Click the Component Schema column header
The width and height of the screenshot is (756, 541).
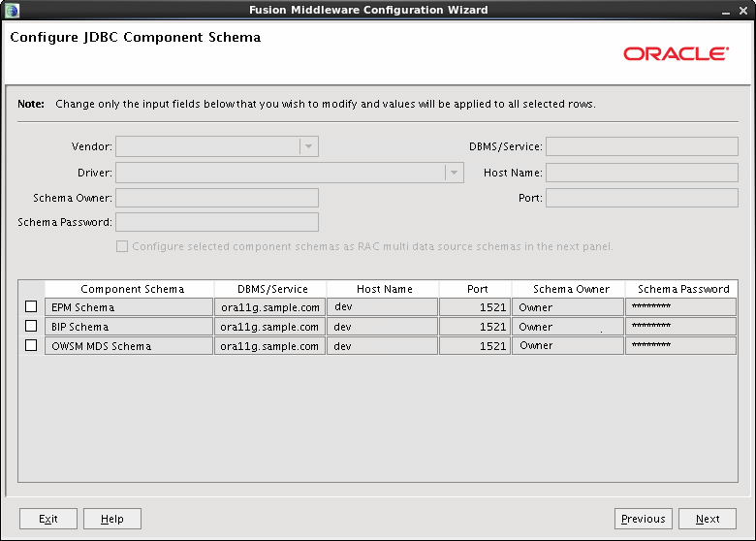pyautogui.click(x=129, y=289)
